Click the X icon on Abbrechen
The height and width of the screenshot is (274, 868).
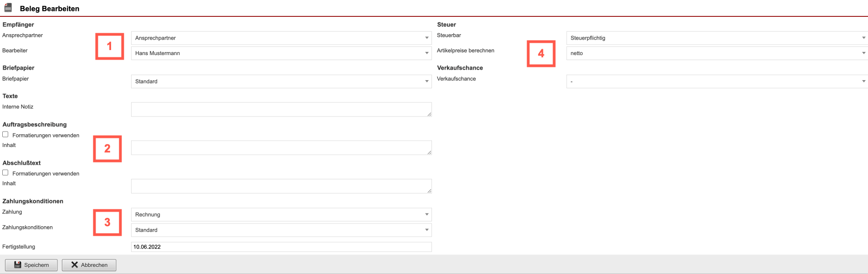(x=75, y=265)
